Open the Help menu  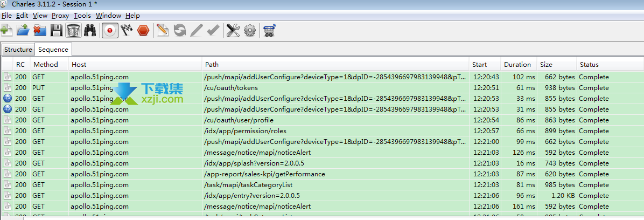click(132, 16)
